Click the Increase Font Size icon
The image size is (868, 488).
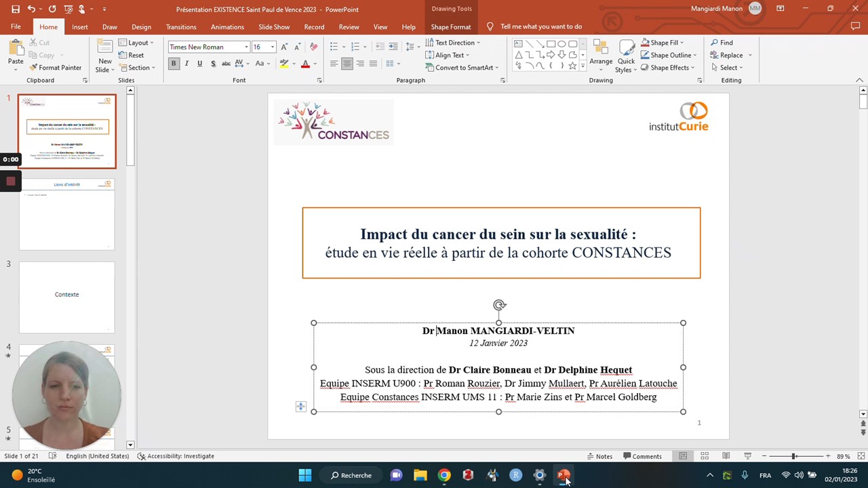[x=284, y=47]
